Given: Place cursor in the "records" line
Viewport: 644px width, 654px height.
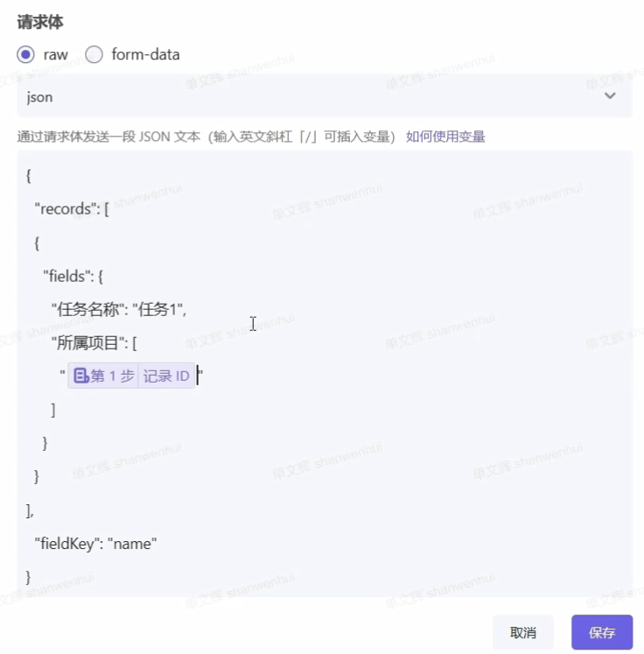Looking at the screenshot, I should [72, 209].
